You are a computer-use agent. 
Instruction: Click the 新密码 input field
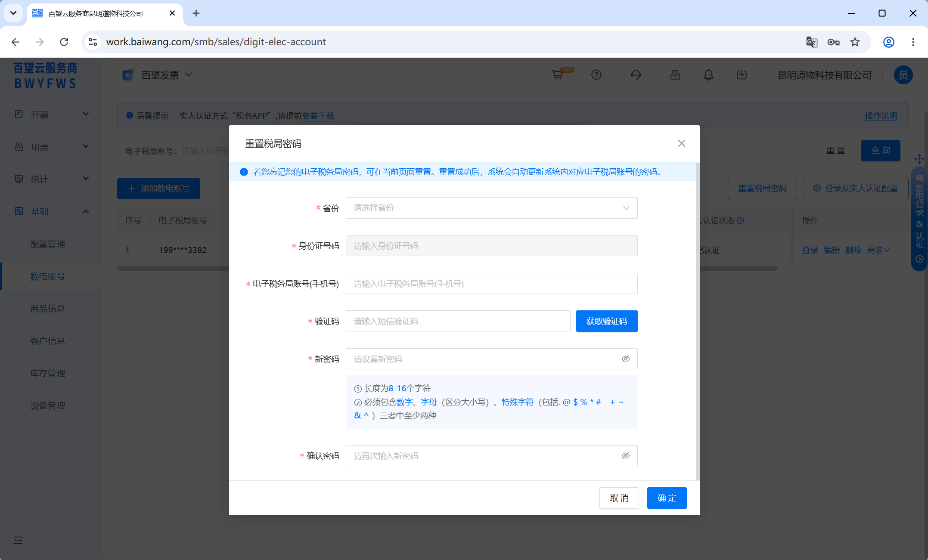click(x=491, y=359)
